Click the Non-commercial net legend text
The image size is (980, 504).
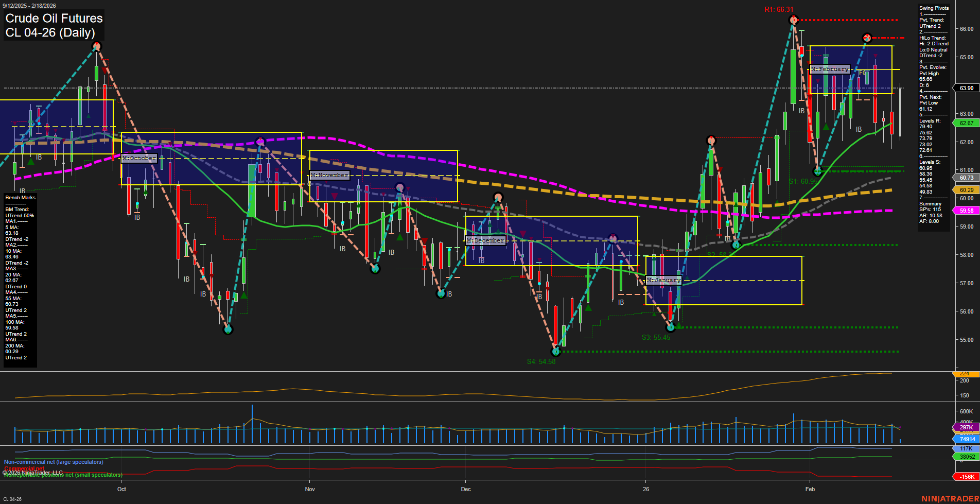(x=52, y=462)
